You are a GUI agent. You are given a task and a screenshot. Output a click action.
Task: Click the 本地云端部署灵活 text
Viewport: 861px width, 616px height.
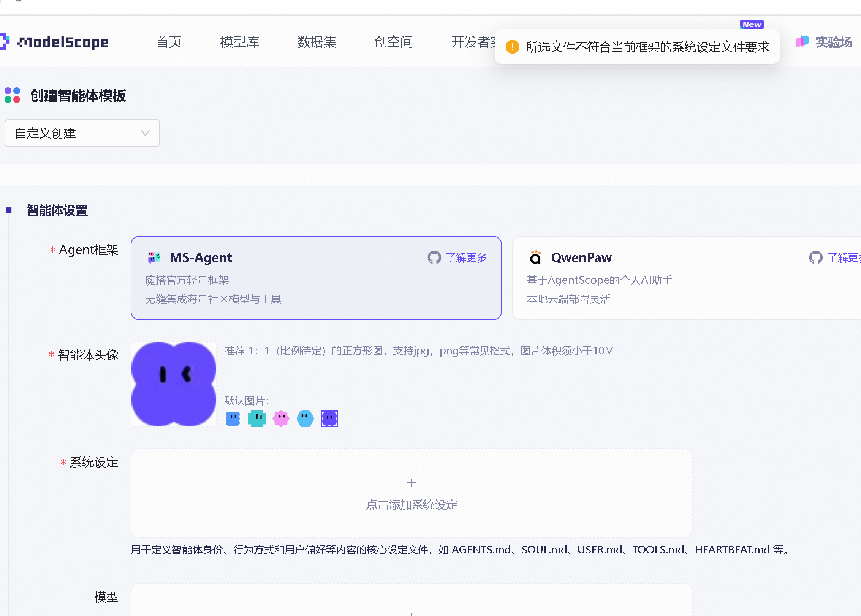(568, 299)
